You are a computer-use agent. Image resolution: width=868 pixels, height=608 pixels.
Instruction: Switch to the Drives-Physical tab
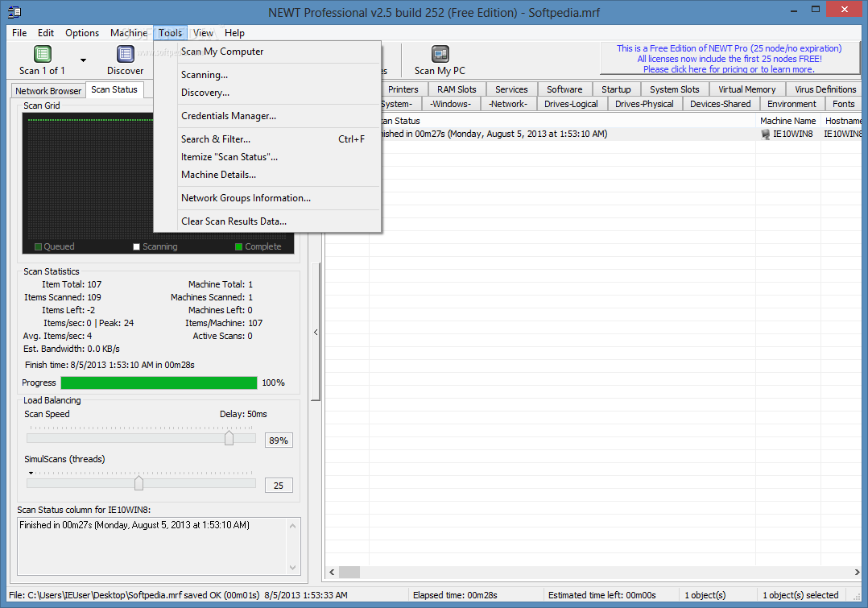point(644,104)
